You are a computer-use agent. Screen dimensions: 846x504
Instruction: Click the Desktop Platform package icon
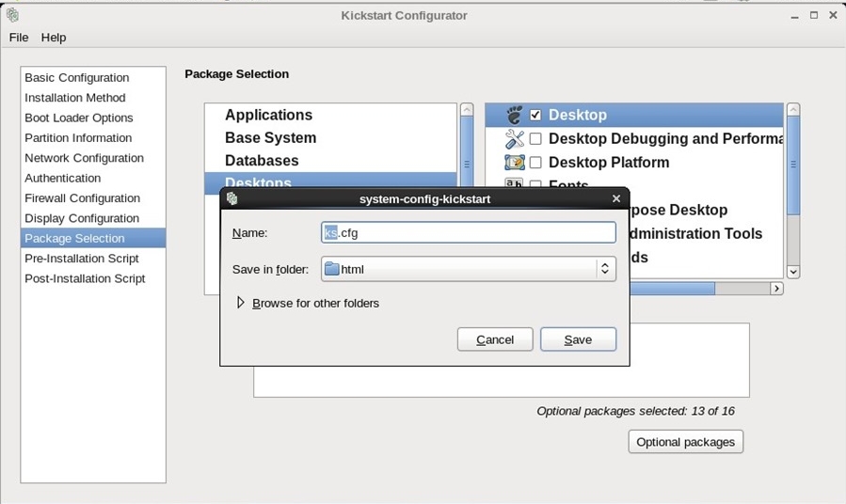click(514, 163)
